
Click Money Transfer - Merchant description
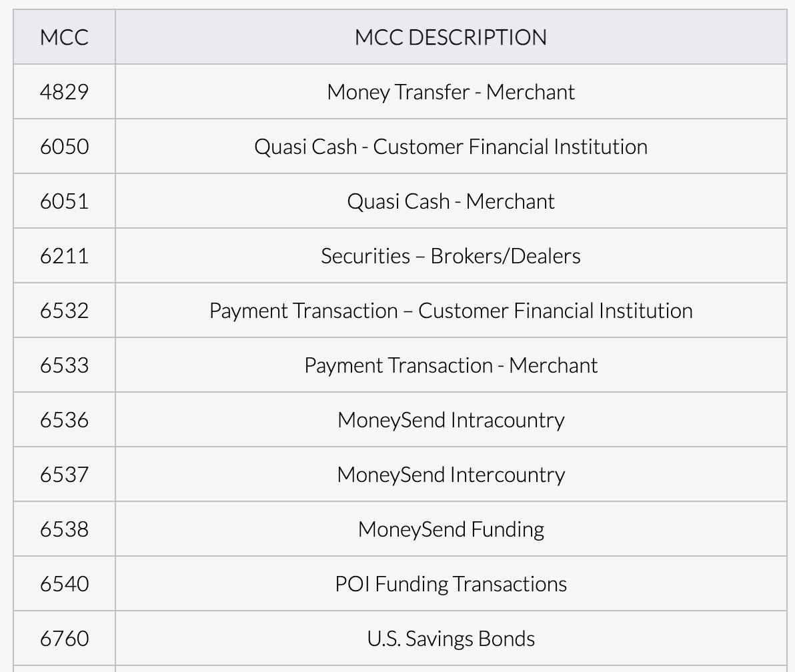[451, 92]
